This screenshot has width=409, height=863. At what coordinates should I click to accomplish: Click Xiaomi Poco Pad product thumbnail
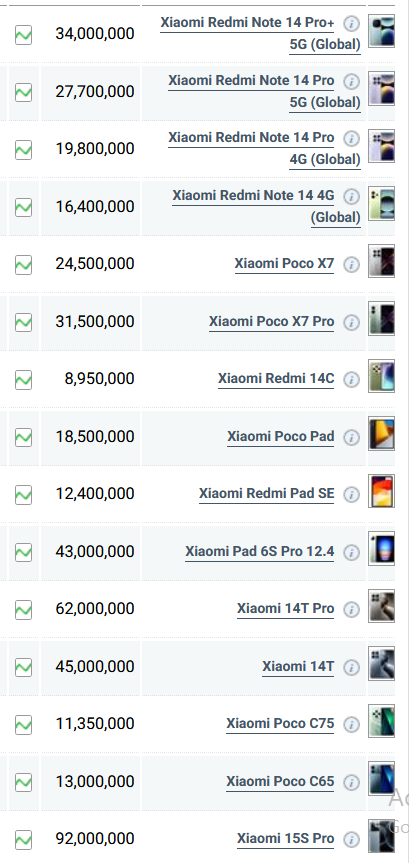click(x=381, y=434)
